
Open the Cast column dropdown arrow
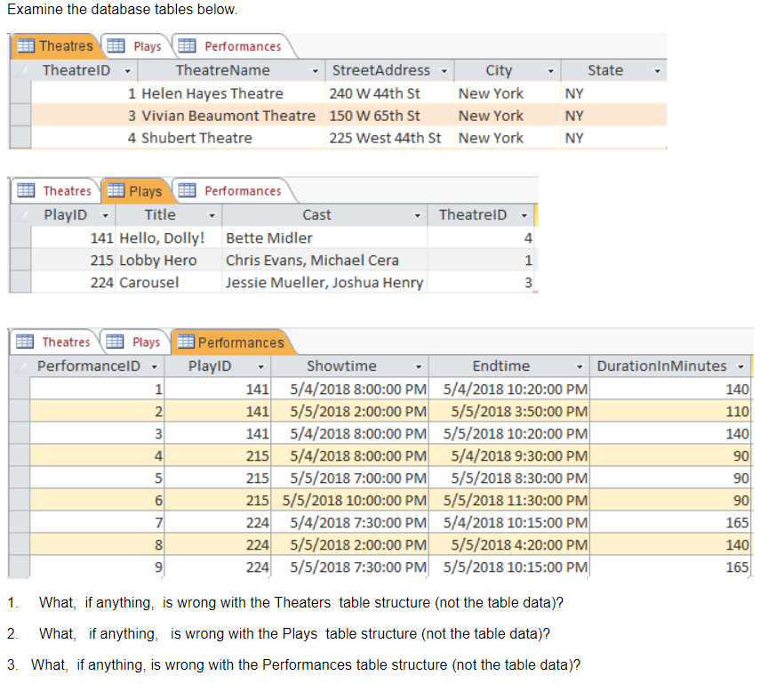pos(418,215)
